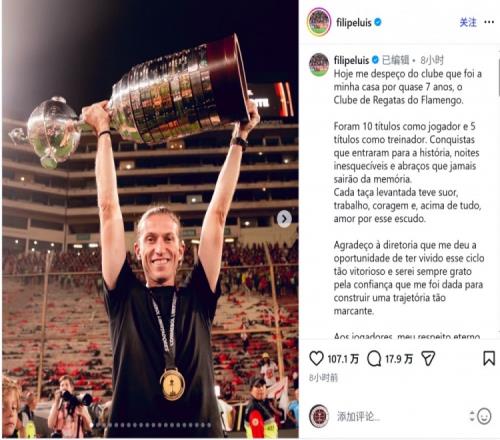Go to next photo with arrow
Screen dimensions: 500x440
click(x=284, y=219)
